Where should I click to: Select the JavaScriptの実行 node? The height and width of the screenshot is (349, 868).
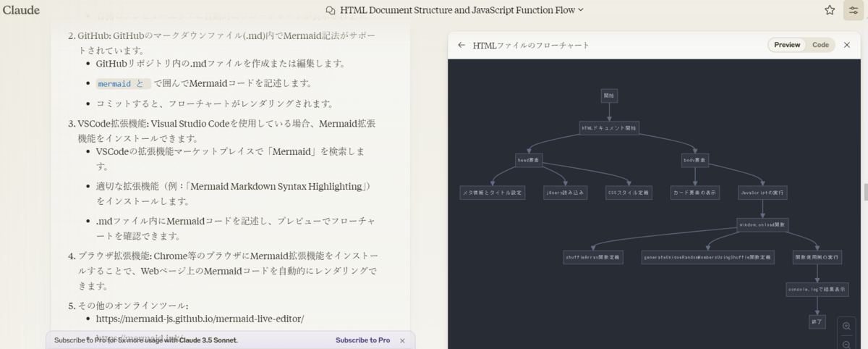tap(763, 193)
